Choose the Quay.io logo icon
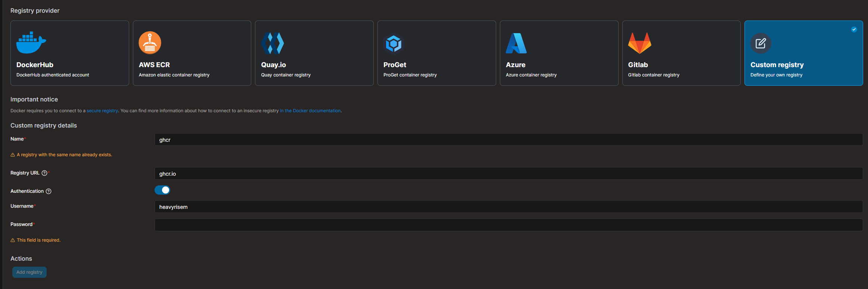 [x=273, y=43]
